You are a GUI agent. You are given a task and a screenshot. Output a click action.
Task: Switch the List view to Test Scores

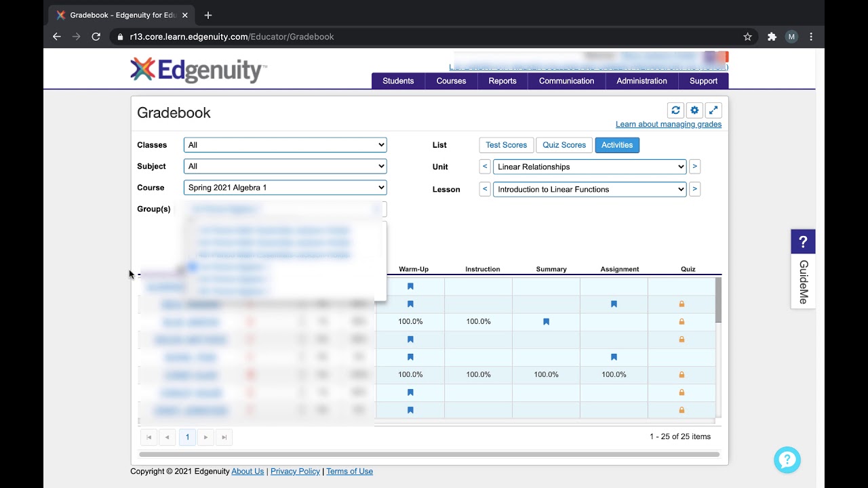coord(506,145)
